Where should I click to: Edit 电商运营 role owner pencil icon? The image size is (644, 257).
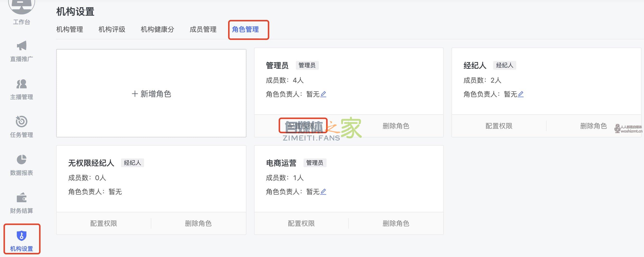click(323, 192)
